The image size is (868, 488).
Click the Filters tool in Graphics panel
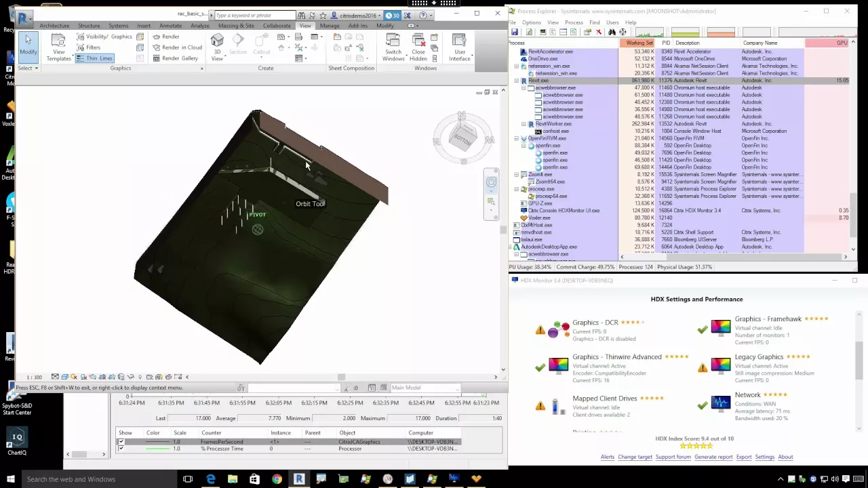click(x=88, y=47)
